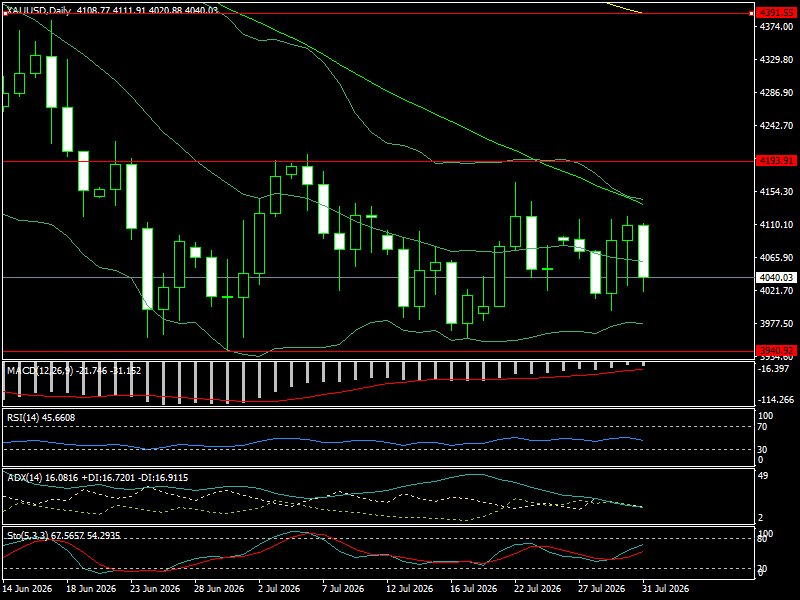The height and width of the screenshot is (600, 800).
Task: Click the 2 Jul 2026 date label
Action: click(x=279, y=589)
